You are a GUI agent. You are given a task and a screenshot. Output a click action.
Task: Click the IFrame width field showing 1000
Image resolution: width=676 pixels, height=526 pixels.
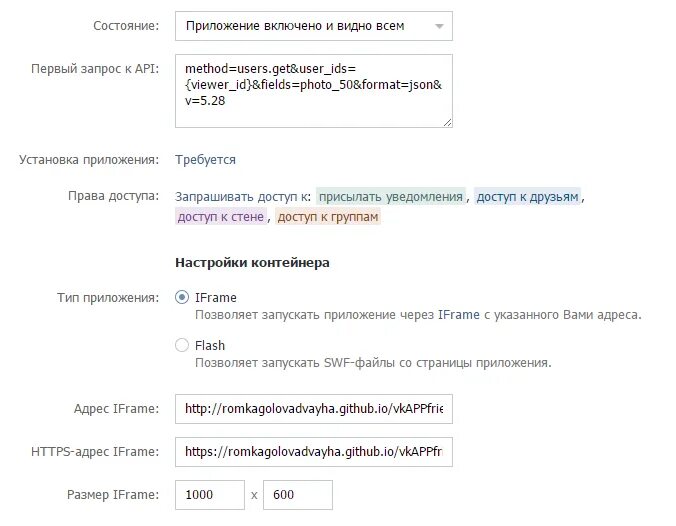pos(210,495)
